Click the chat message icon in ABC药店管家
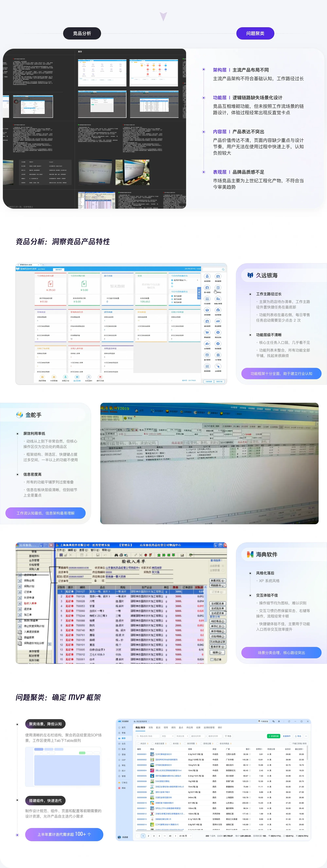 (x=273, y=721)
